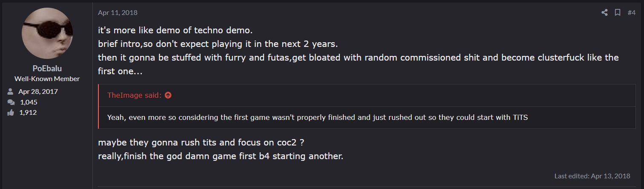644x189 pixels.
Task: Click the "it's more like demo" post line
Action: tap(175, 31)
